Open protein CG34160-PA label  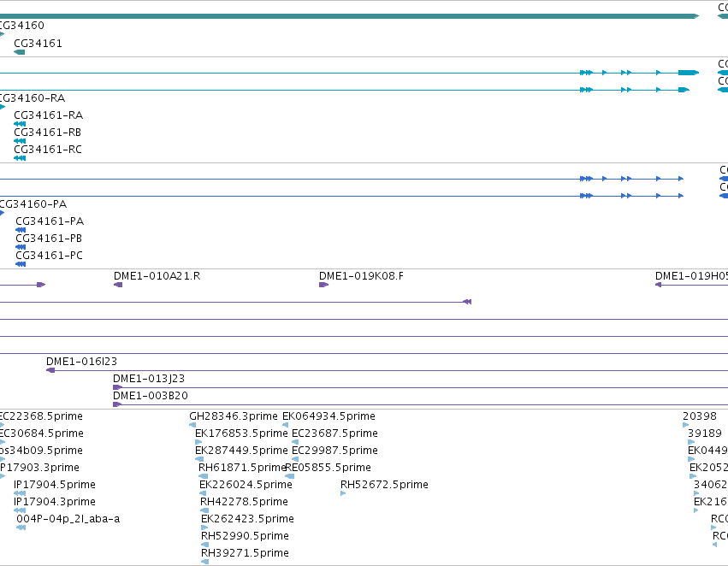coord(33,204)
